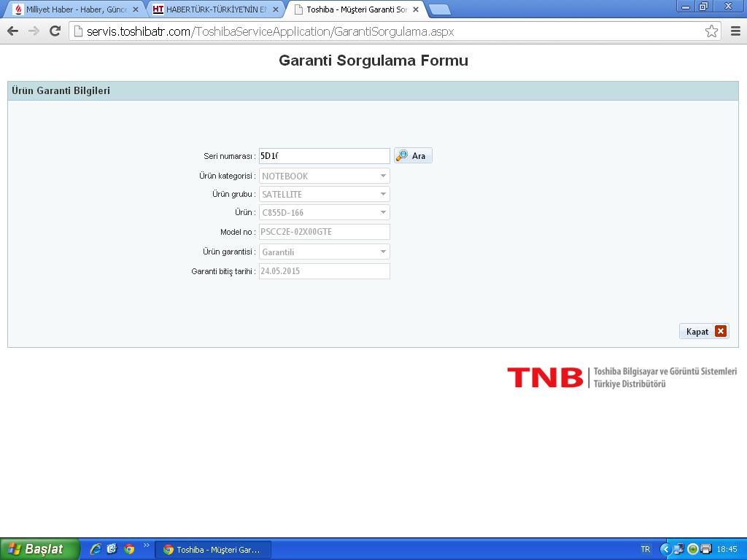Switch to the HABERTÜRK tab
Screen dimensions: 747x560
point(216,9)
